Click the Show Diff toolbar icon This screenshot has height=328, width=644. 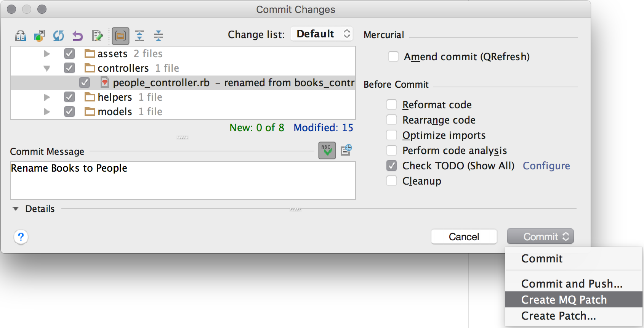point(21,36)
